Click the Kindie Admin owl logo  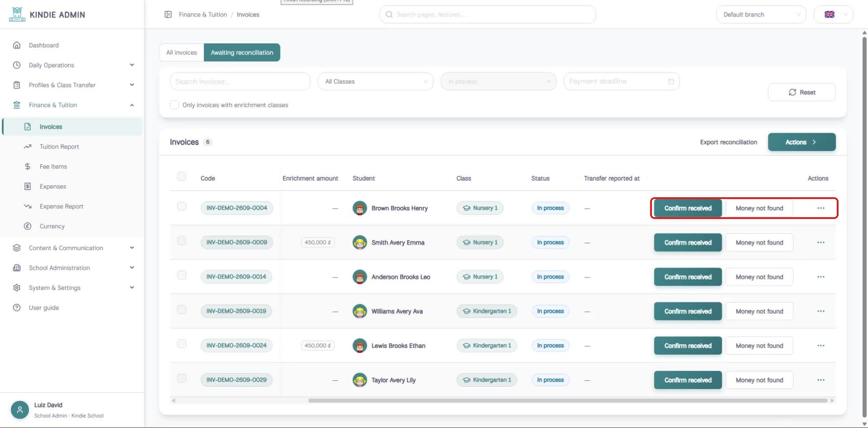[x=17, y=14]
